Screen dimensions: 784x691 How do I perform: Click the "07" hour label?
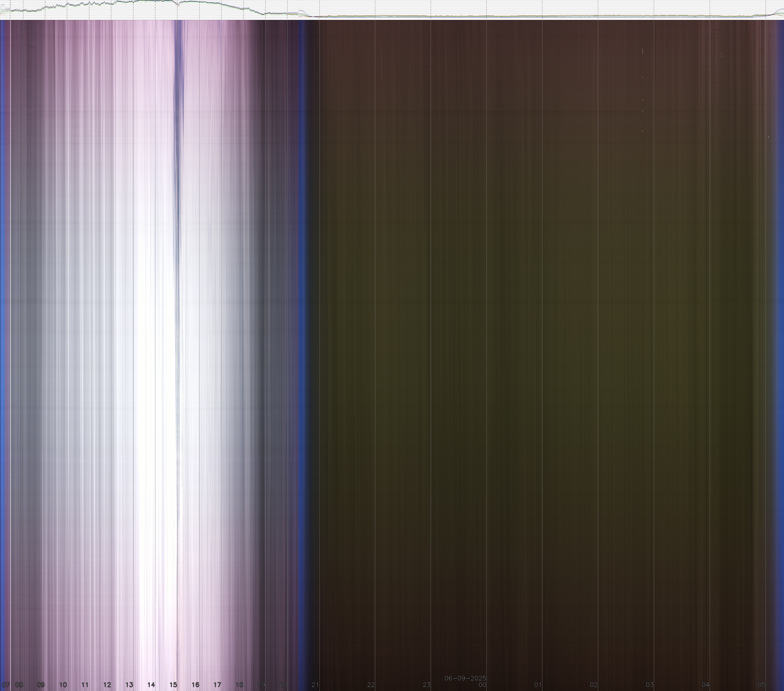pos(6,684)
